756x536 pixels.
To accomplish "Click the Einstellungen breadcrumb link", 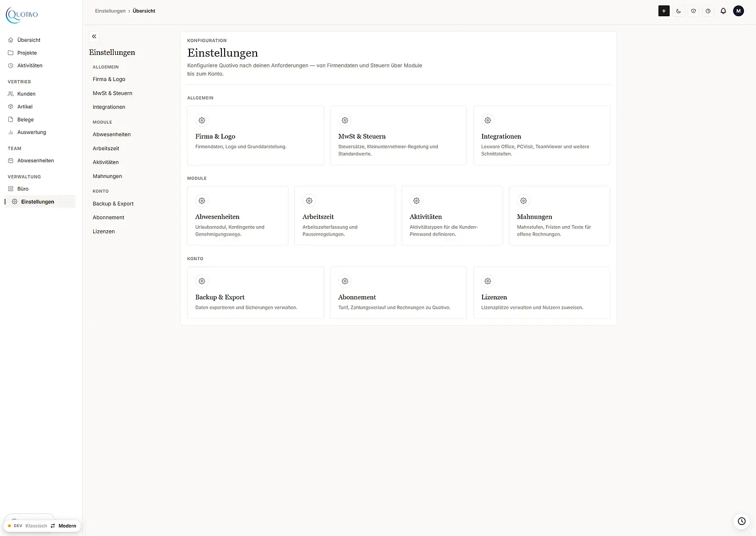I will tap(110, 11).
